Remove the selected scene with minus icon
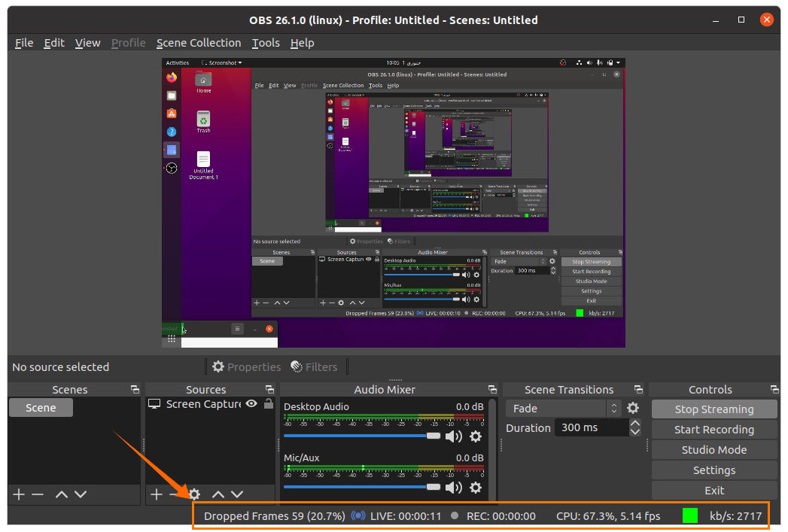The width and height of the screenshot is (788, 532). (38, 494)
